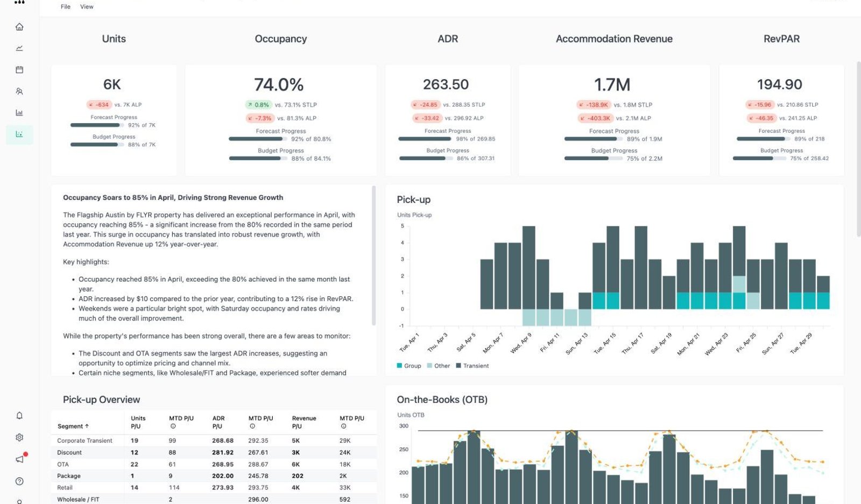Click the Other legend swatch in Pick-up chart

(429, 366)
